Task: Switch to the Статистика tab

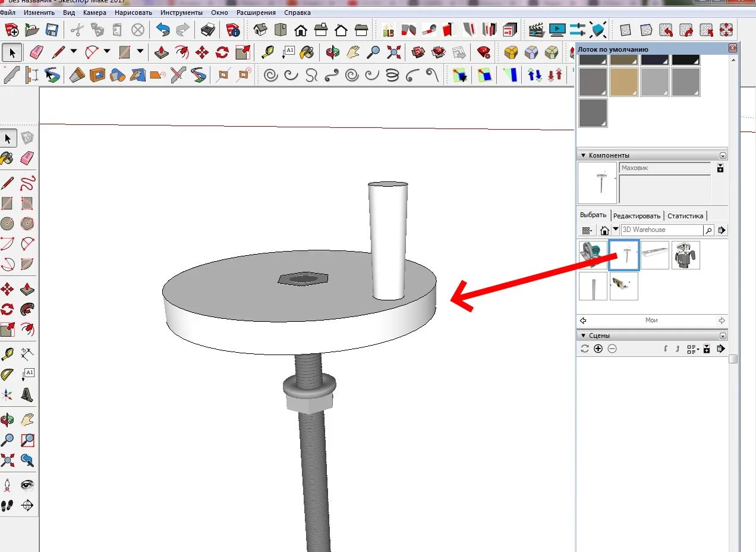Action: click(x=685, y=216)
